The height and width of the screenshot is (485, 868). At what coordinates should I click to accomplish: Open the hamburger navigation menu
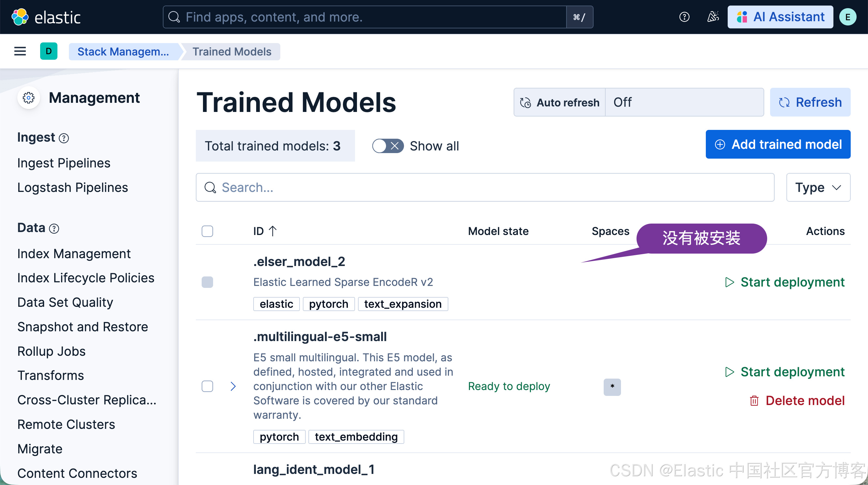point(20,51)
